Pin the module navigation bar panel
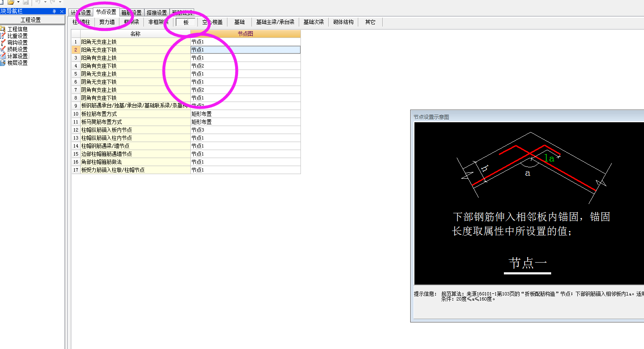The image size is (644, 349). pos(54,11)
